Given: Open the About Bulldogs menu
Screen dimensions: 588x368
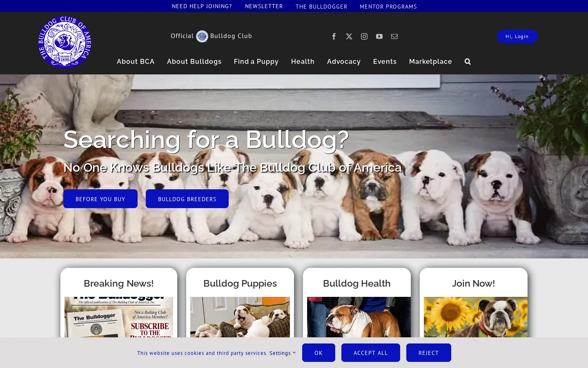Looking at the screenshot, I should click(194, 61).
